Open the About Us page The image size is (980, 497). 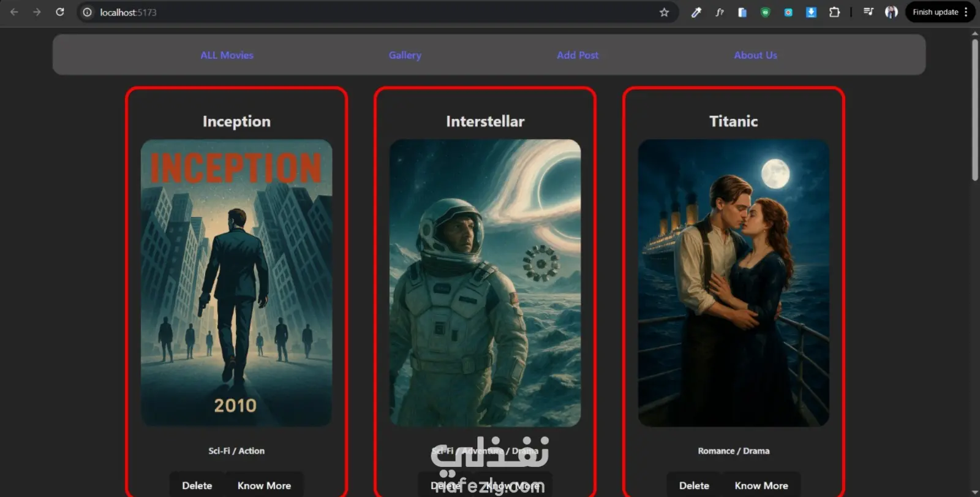[x=755, y=55]
